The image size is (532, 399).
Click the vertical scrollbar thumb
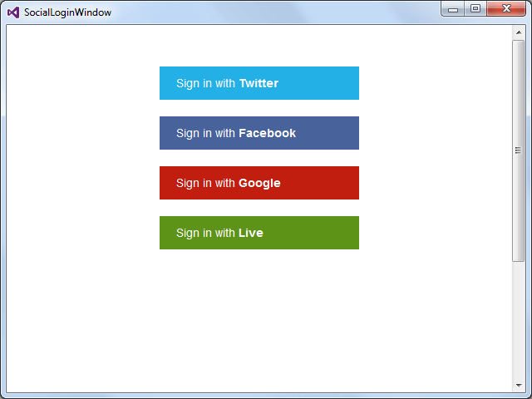(x=519, y=150)
